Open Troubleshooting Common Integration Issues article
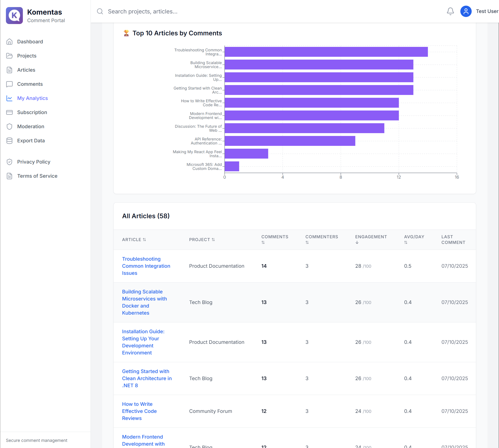Screen dimensions: 499x448 146,266
